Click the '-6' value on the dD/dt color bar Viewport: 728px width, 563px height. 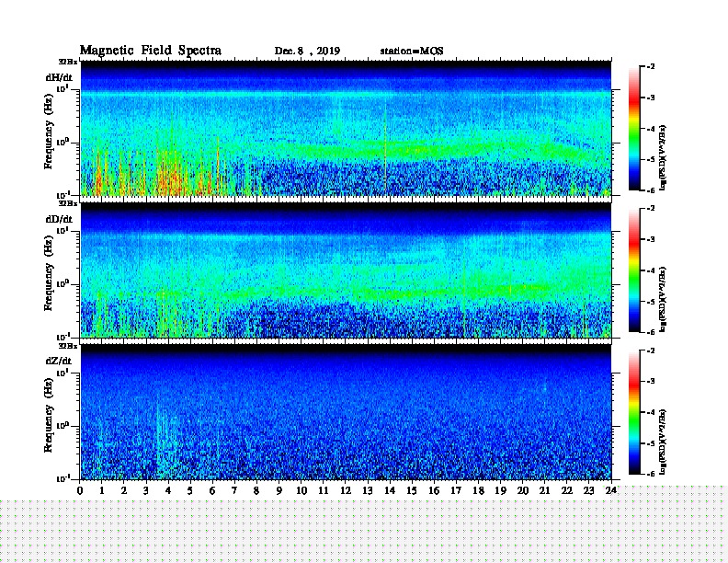[x=651, y=332]
